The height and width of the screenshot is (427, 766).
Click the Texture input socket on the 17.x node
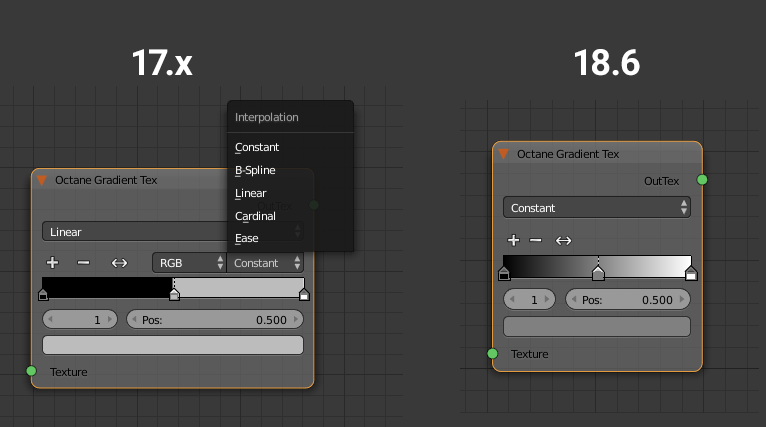click(x=31, y=371)
